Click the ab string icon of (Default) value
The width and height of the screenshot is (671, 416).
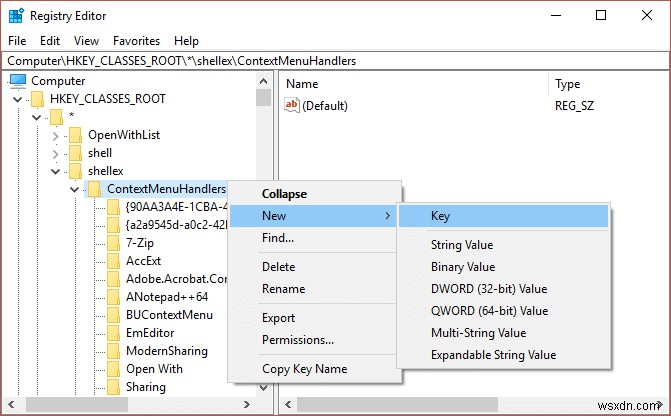pos(292,105)
